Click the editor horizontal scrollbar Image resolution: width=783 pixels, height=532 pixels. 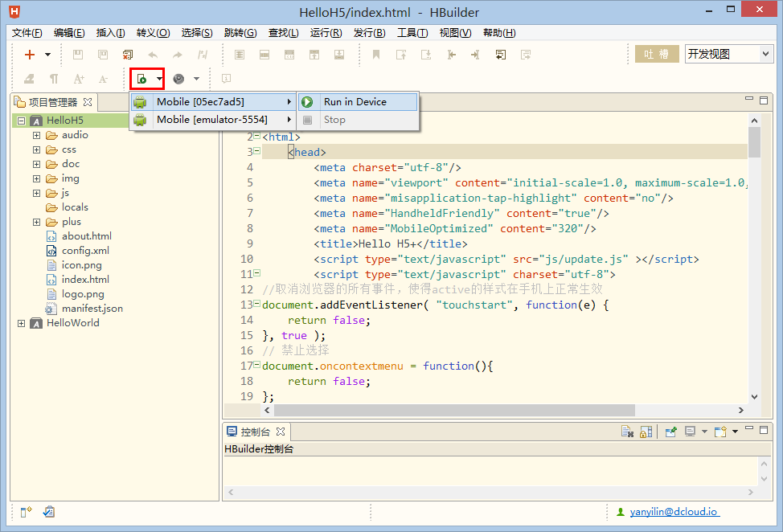point(454,410)
